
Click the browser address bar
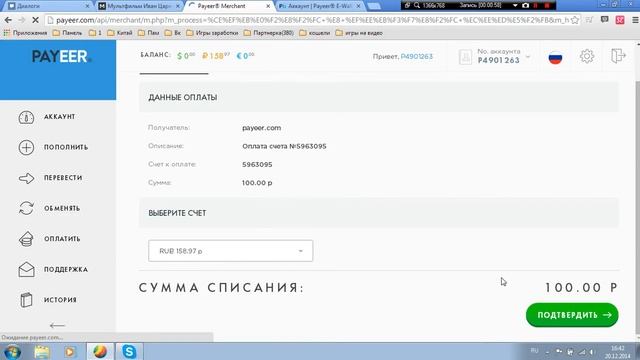[x=312, y=20]
